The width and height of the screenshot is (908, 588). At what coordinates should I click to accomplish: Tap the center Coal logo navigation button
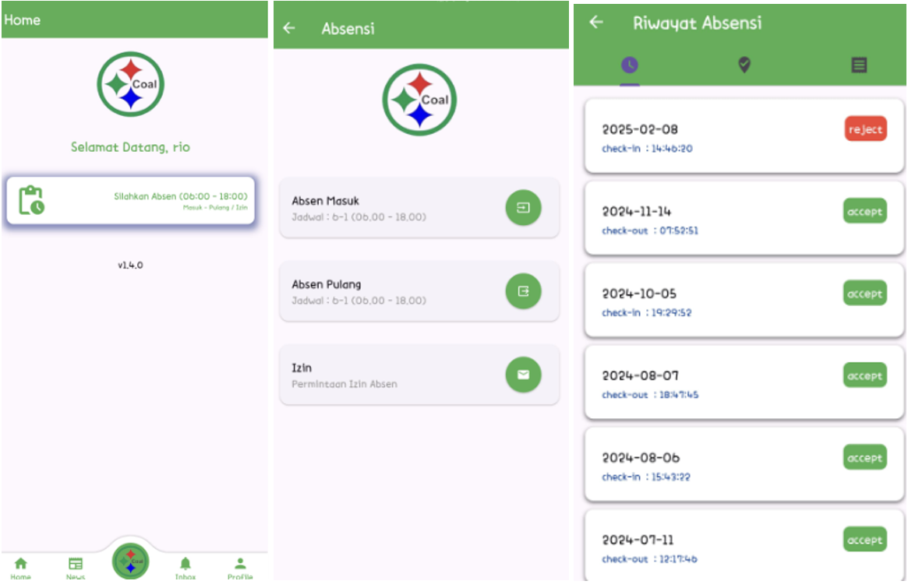130,561
